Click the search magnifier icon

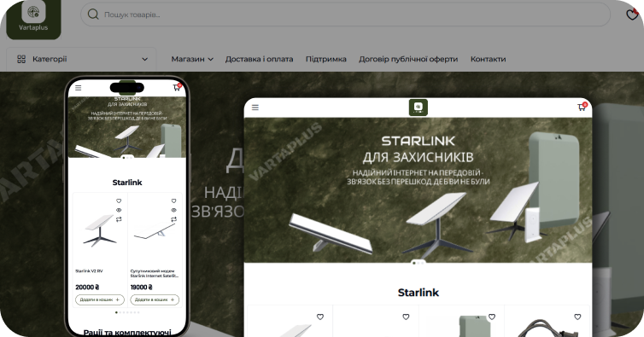click(93, 15)
